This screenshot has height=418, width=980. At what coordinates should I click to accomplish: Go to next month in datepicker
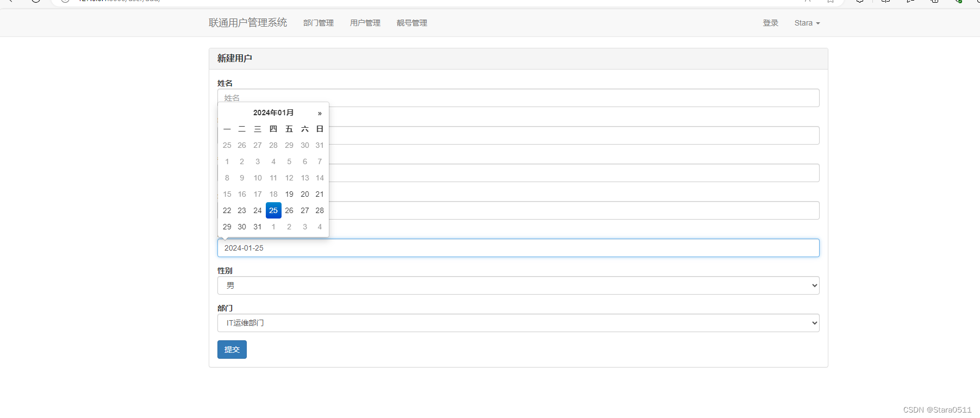(320, 113)
